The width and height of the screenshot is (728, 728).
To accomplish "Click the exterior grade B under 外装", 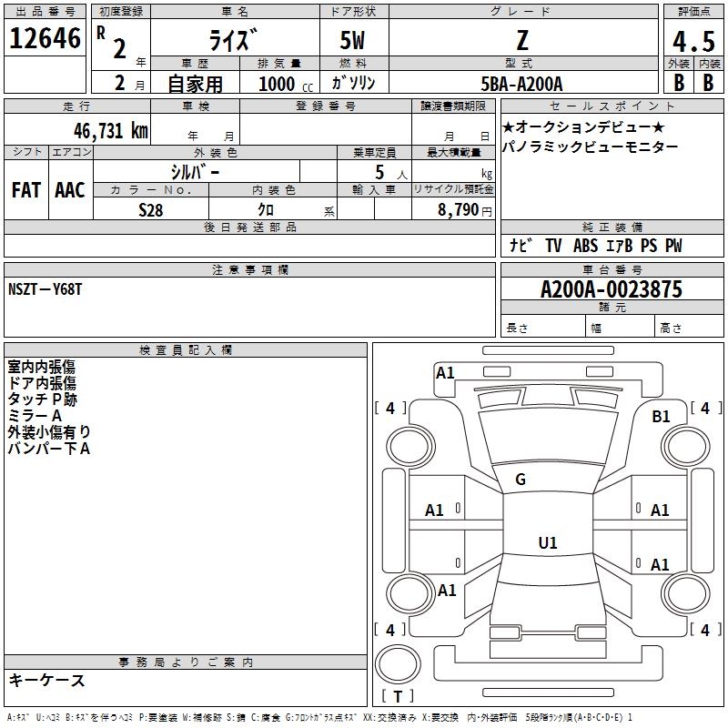I will click(679, 83).
